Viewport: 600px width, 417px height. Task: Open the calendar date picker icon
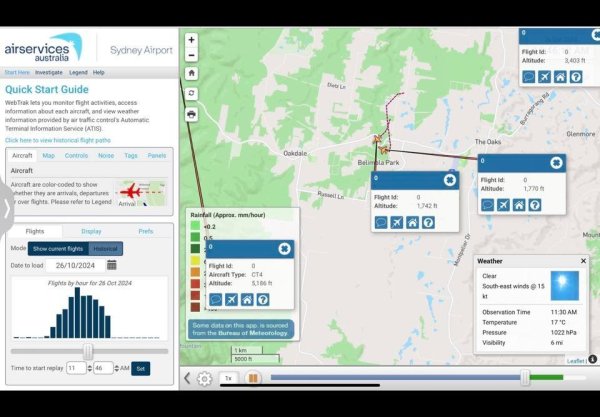(x=112, y=265)
